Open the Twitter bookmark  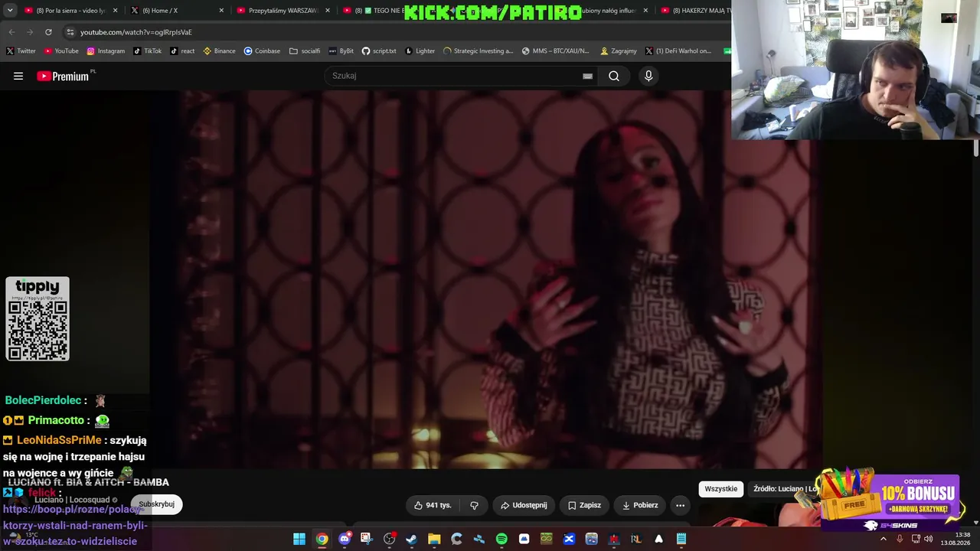(x=21, y=51)
